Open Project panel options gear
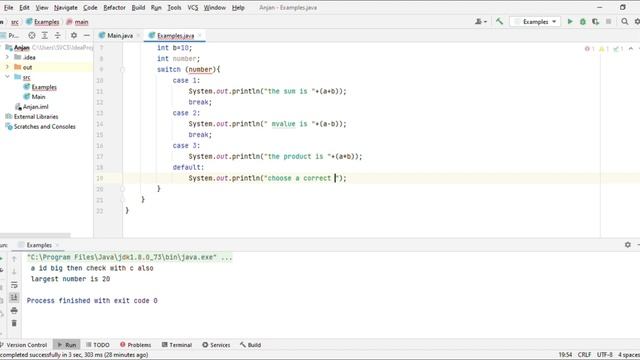The width and height of the screenshot is (640, 360). [73, 36]
